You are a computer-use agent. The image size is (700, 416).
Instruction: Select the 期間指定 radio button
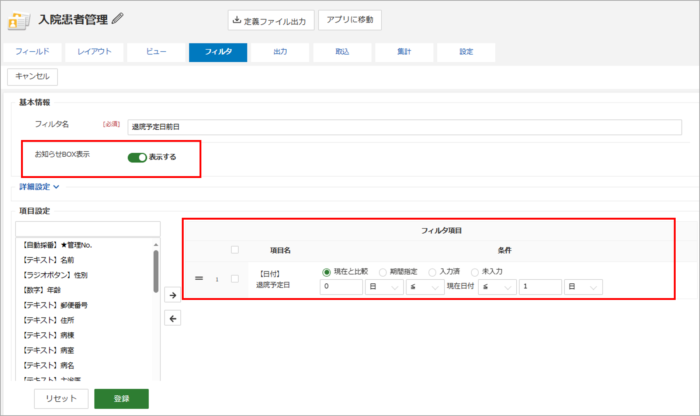[383, 272]
